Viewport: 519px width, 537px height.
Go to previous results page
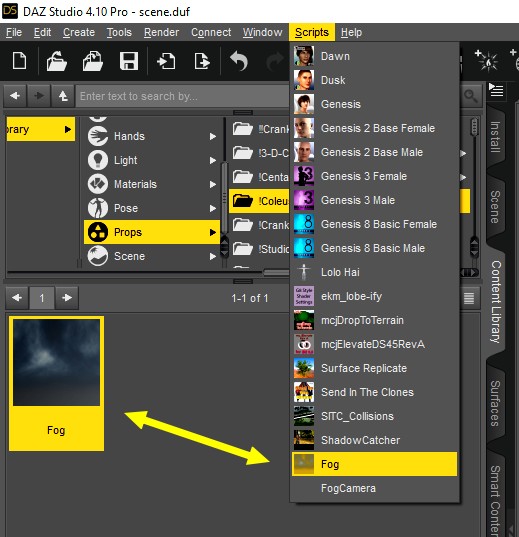coord(17,298)
